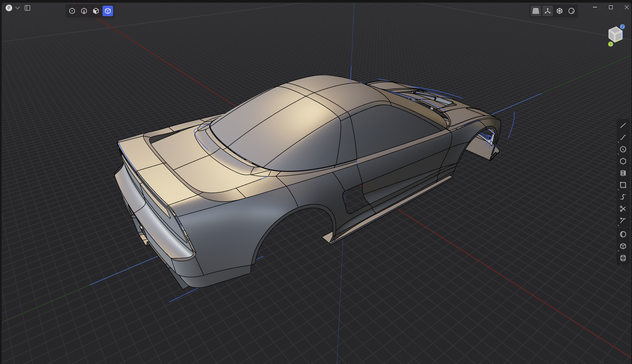Close the application window

[x=626, y=7]
